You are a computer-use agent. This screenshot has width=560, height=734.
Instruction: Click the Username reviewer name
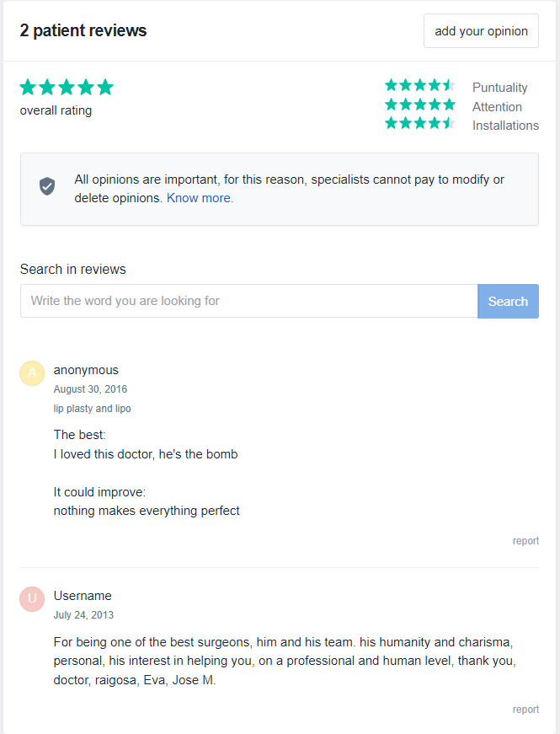[x=83, y=596]
